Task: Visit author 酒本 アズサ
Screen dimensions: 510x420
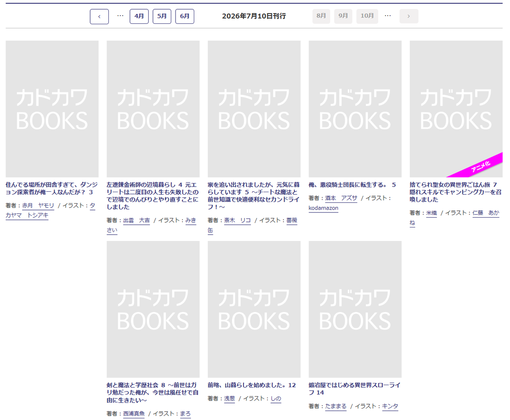Action: click(x=341, y=198)
